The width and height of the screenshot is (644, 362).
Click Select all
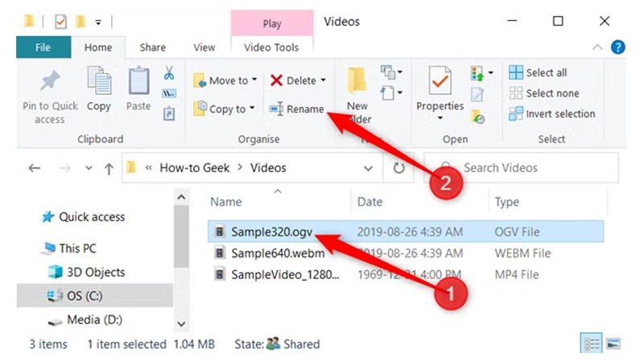538,72
